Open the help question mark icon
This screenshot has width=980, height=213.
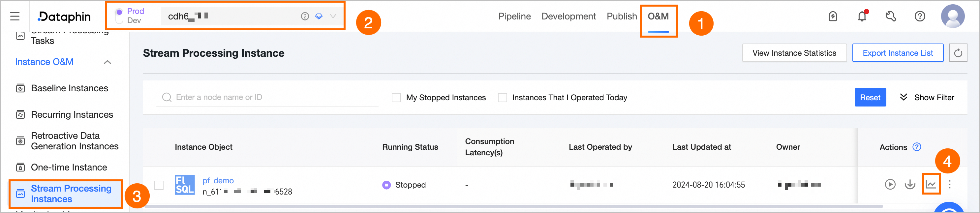(x=920, y=16)
